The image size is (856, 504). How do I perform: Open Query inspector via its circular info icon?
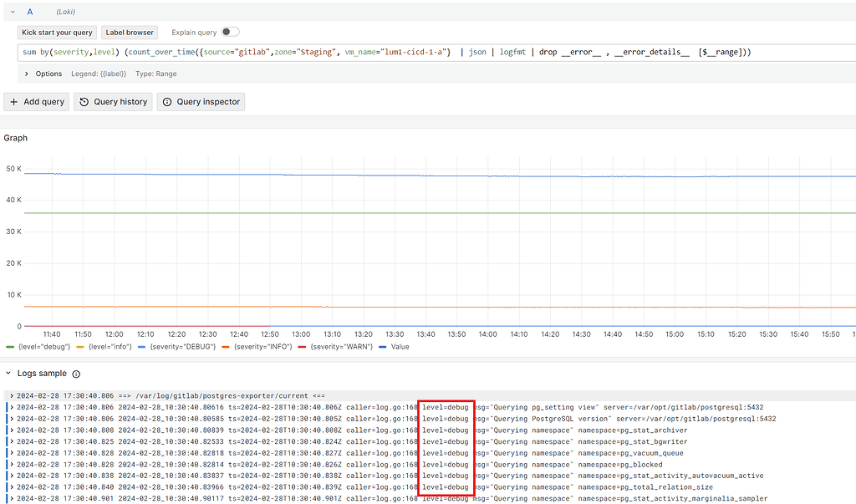pyautogui.click(x=166, y=101)
